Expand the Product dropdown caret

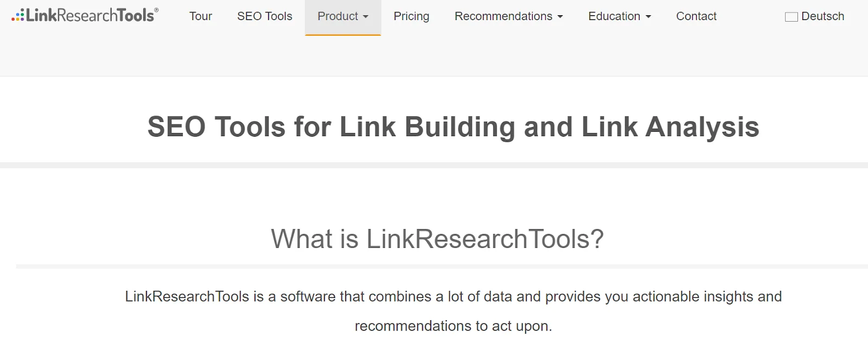[366, 17]
